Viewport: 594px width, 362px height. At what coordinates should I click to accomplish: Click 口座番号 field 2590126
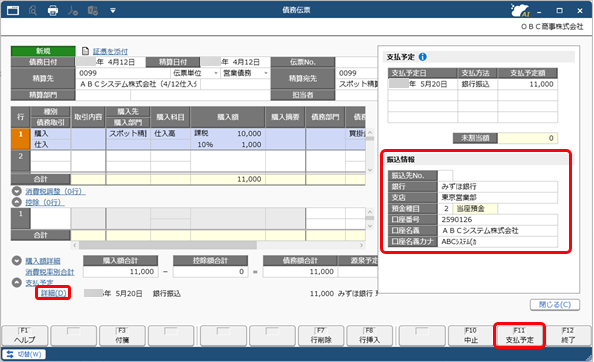[x=498, y=219]
